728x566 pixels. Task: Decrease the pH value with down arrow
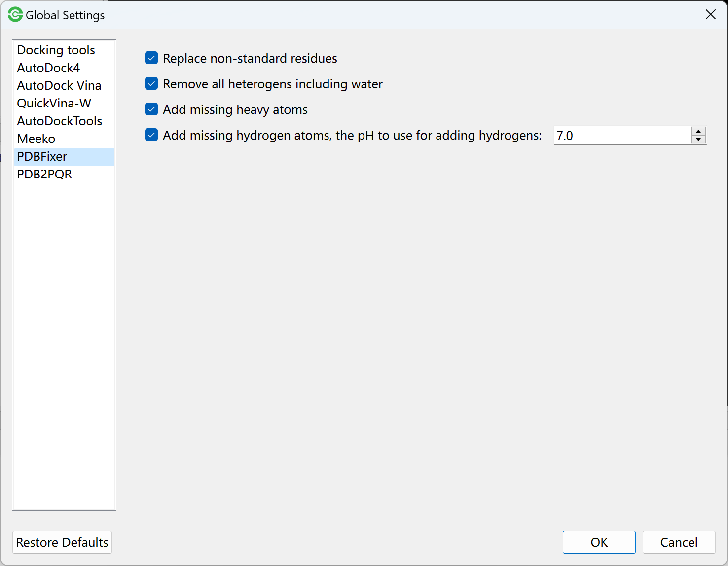pyautogui.click(x=698, y=140)
